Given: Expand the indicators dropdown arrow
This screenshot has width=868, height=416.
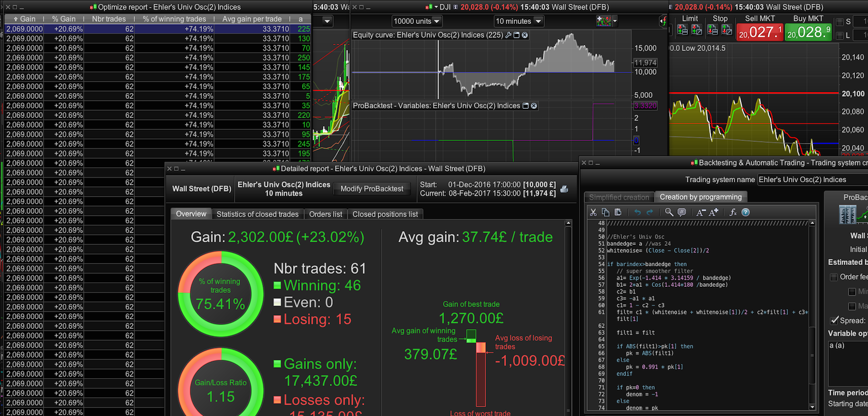Looking at the screenshot, I should [614, 21].
